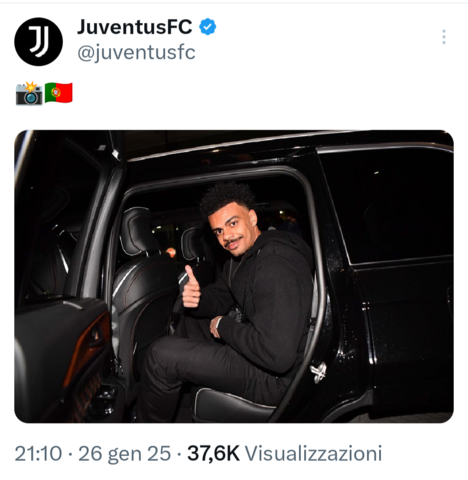Open the Juventus logo profile avatar

click(x=38, y=41)
